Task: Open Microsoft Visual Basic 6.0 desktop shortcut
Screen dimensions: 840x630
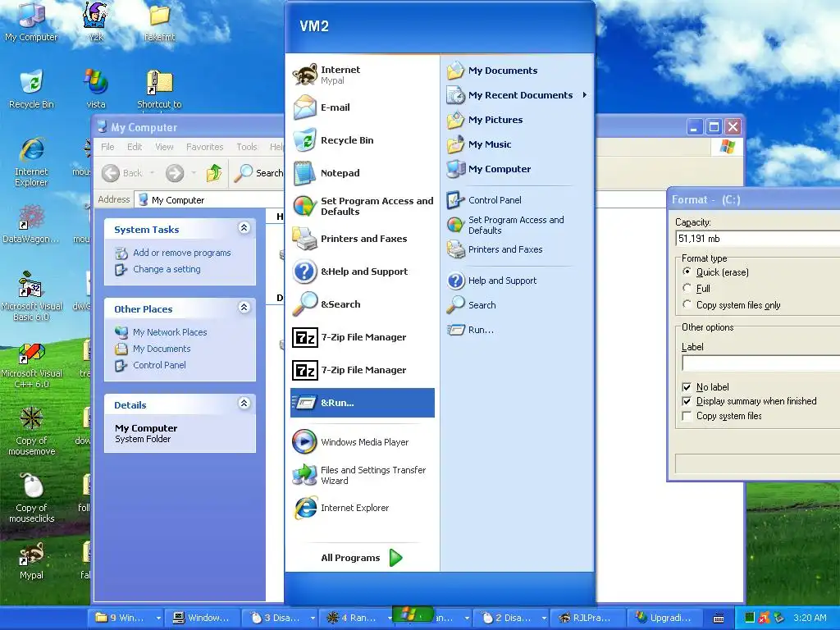Action: tap(32, 296)
